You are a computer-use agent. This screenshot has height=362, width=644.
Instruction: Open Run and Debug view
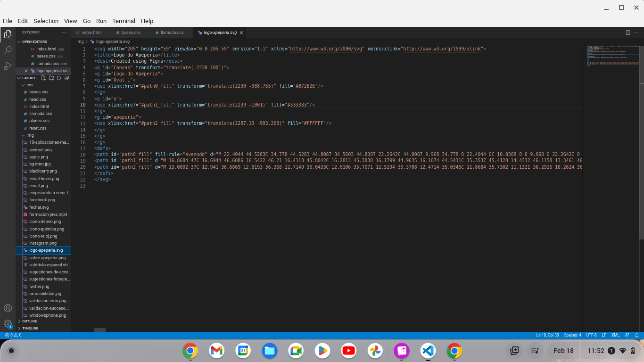[8, 66]
